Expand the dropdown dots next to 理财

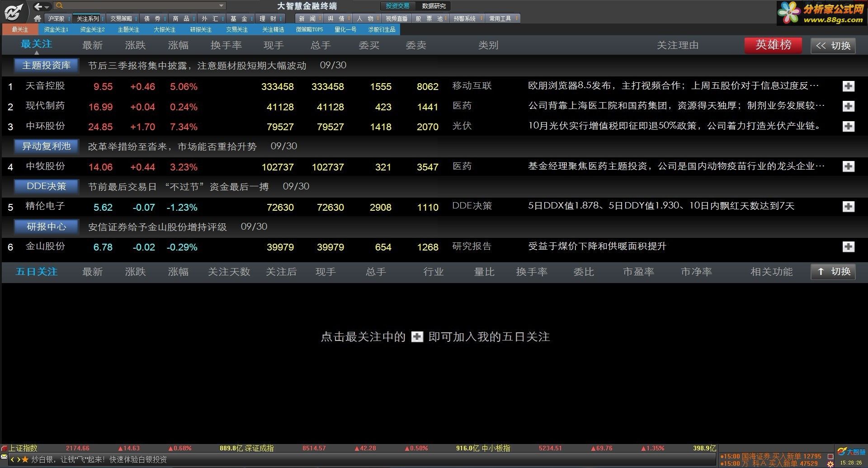281,19
